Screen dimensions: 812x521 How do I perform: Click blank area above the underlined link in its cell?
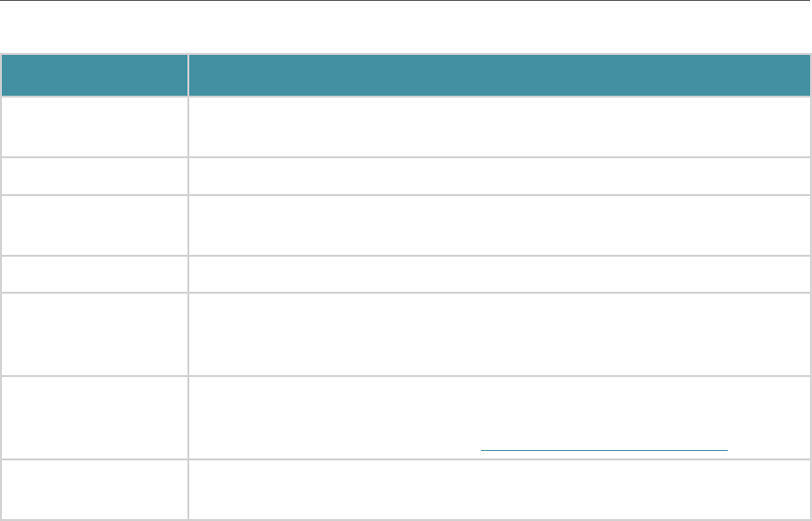pos(606,403)
